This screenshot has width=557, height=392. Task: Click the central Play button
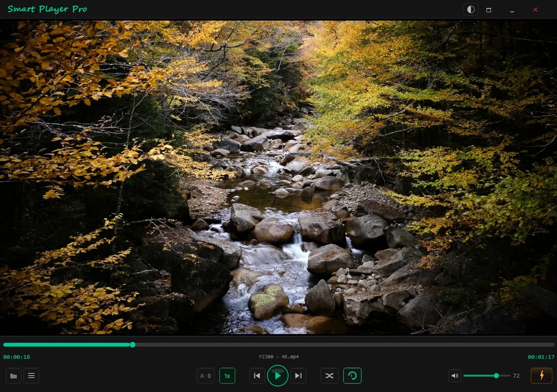[277, 376]
